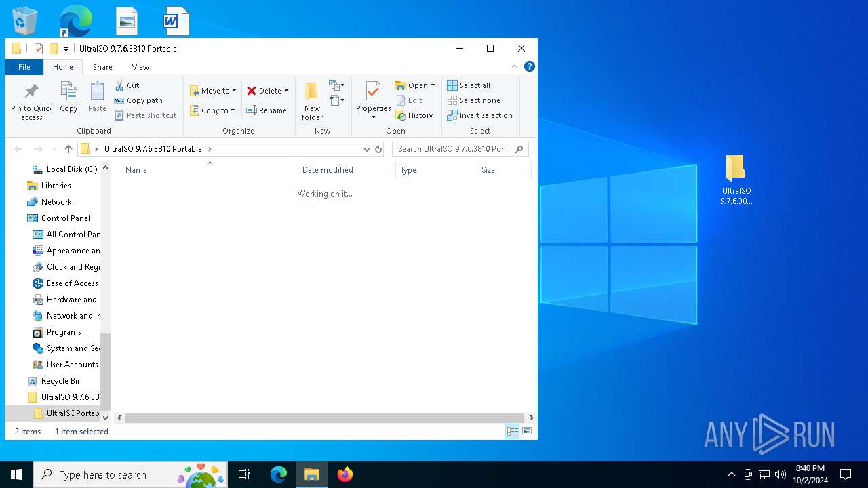868x488 pixels.
Task: Sort by Type column header
Action: [x=437, y=170]
